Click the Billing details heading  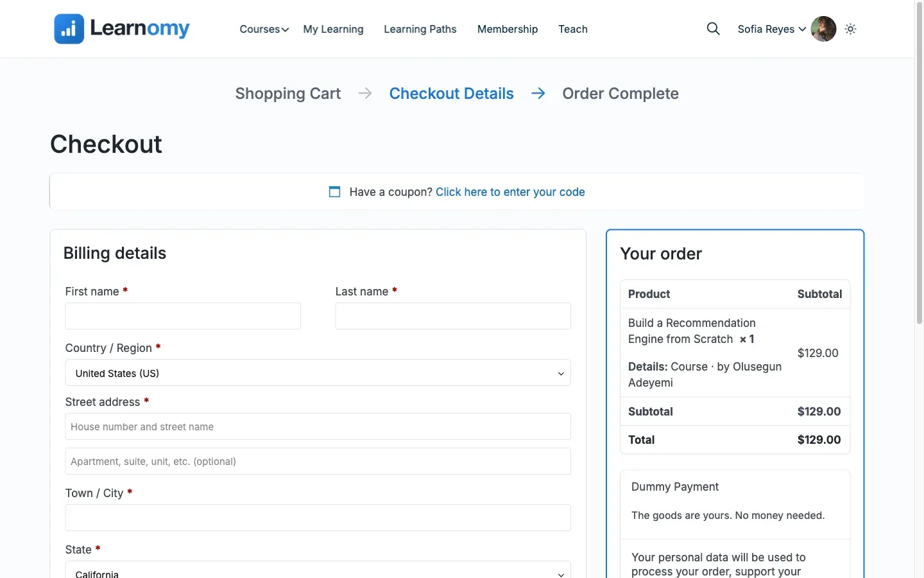pos(115,253)
